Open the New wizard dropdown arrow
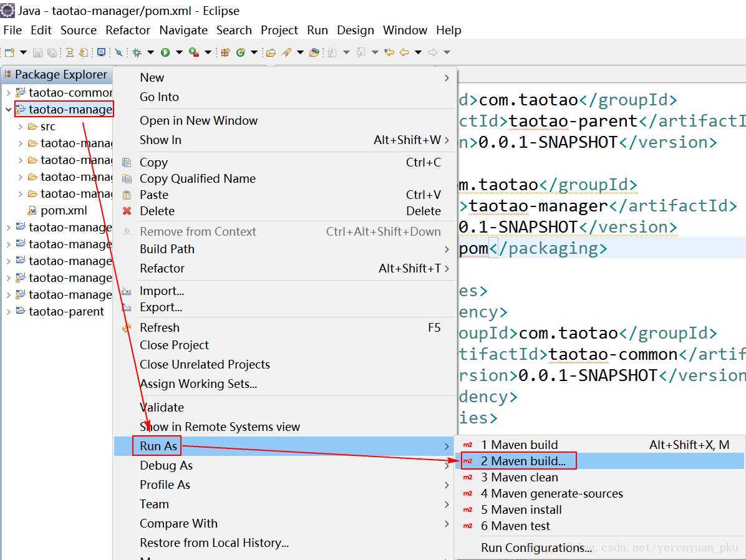Screen dimensions: 746x560 pos(23,52)
